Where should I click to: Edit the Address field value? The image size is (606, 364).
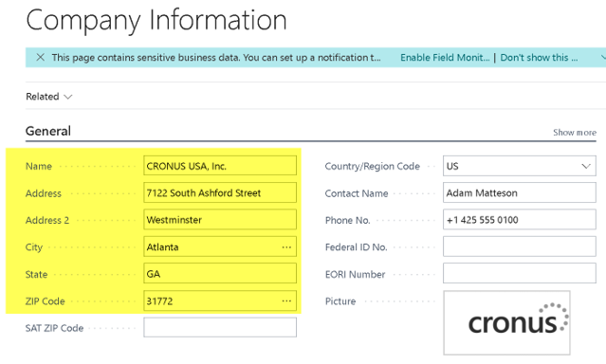click(220, 192)
